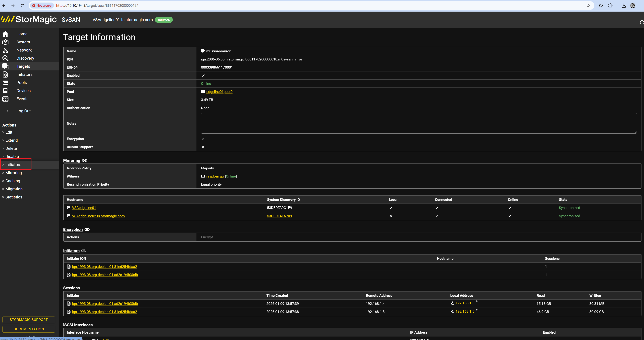The width and height of the screenshot is (644, 340).
Task: Open session initiator ad2c194b30db created 13:57:39
Action: [105, 304]
